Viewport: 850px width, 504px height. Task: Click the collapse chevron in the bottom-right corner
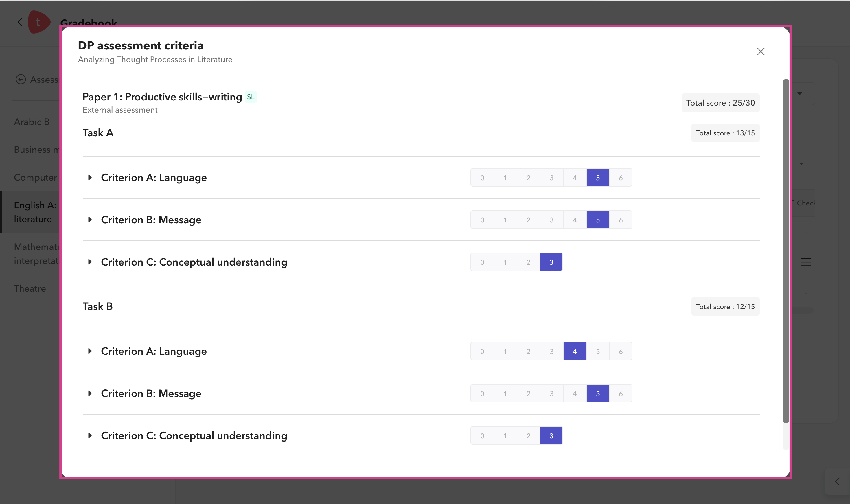(x=837, y=481)
